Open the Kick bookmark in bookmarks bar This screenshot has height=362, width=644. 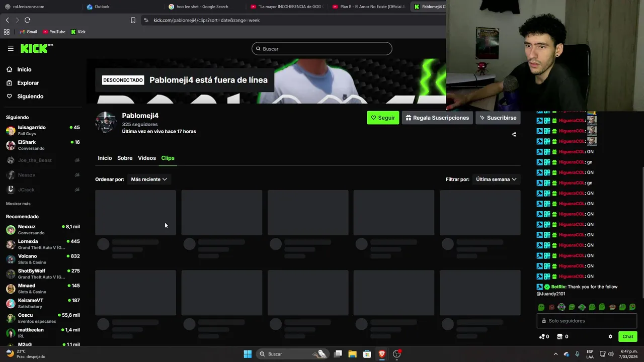tap(78, 32)
